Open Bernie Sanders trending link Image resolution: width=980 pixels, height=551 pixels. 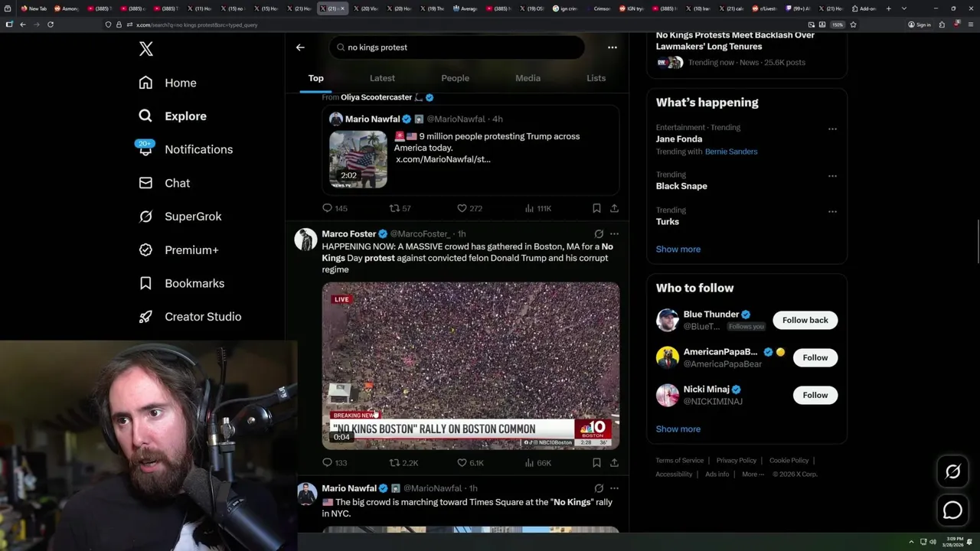pos(730,152)
